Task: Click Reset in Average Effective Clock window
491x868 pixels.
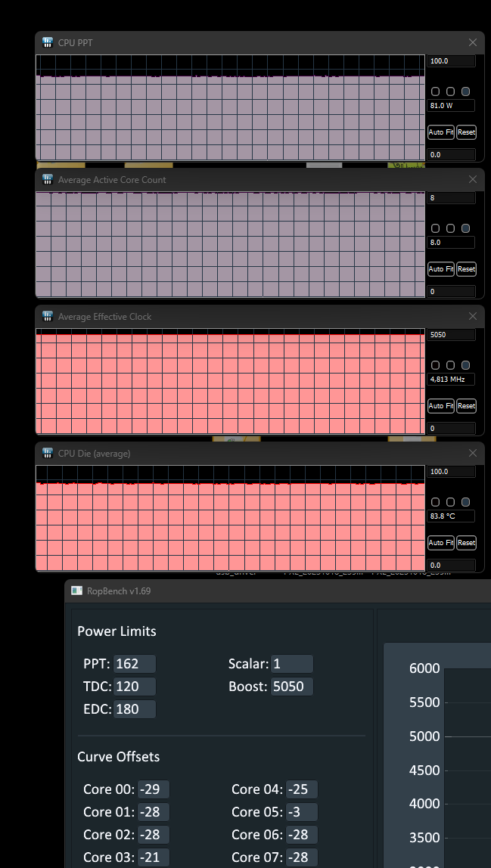Action: tap(467, 406)
